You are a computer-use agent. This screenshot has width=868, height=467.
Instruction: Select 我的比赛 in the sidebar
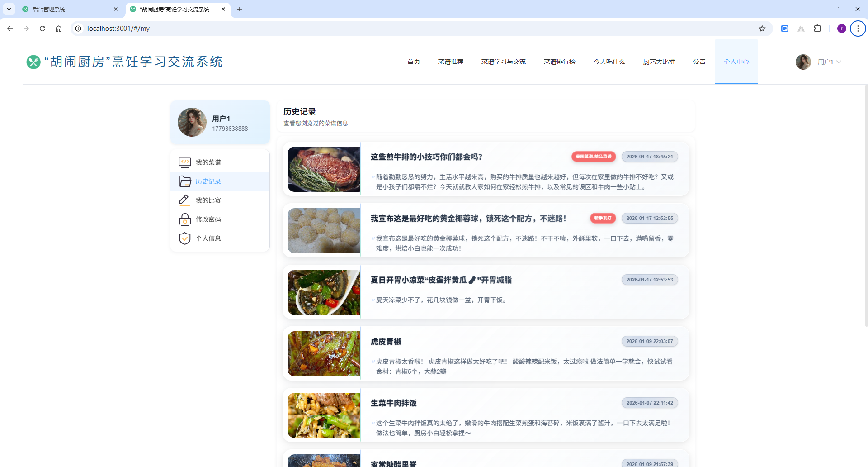coord(220,200)
